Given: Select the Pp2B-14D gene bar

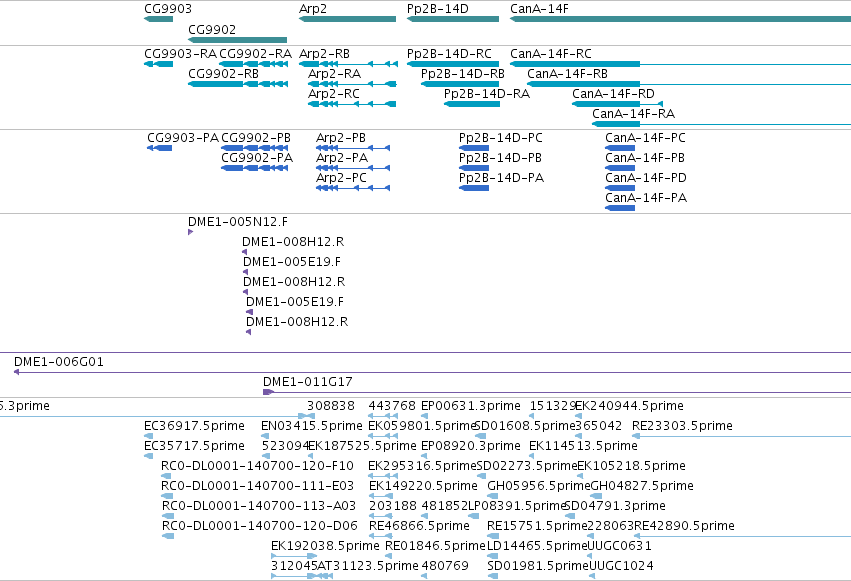Looking at the screenshot, I should [453, 19].
